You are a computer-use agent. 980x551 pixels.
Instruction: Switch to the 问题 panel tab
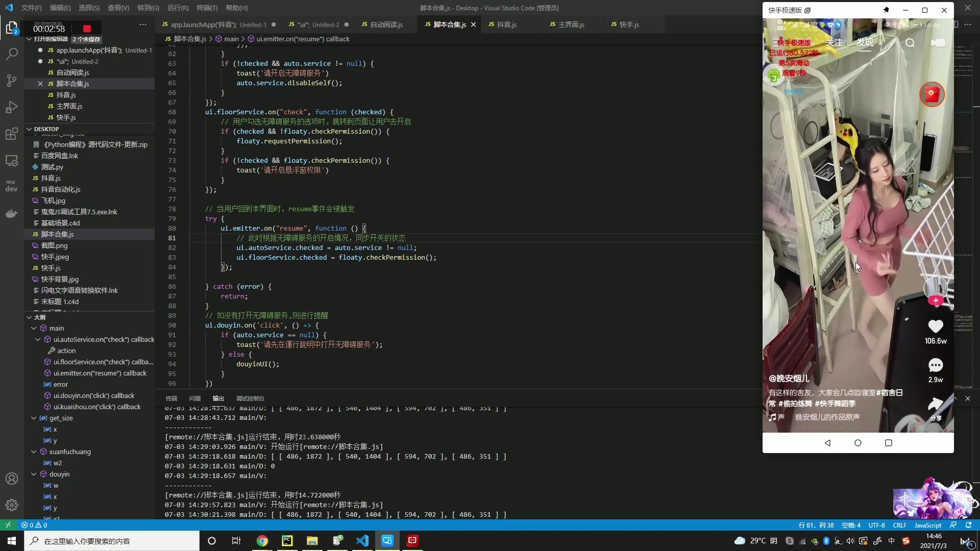[x=194, y=398]
